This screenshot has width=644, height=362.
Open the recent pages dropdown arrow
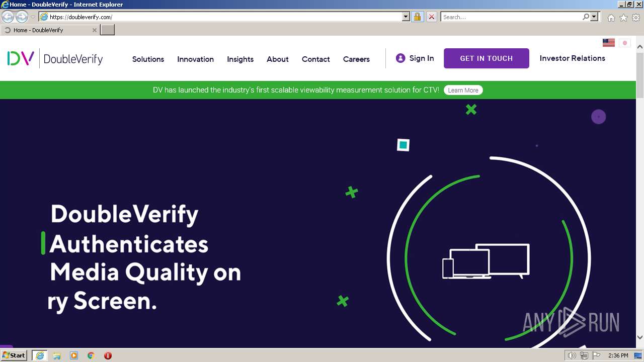pos(33,17)
